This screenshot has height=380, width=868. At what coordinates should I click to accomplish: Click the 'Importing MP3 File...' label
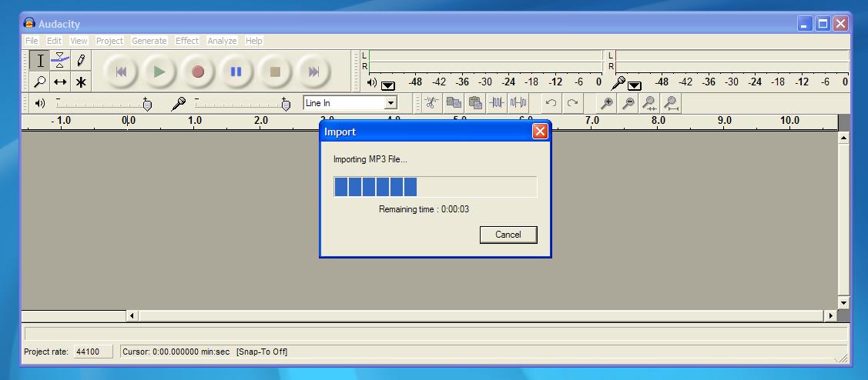pos(370,160)
